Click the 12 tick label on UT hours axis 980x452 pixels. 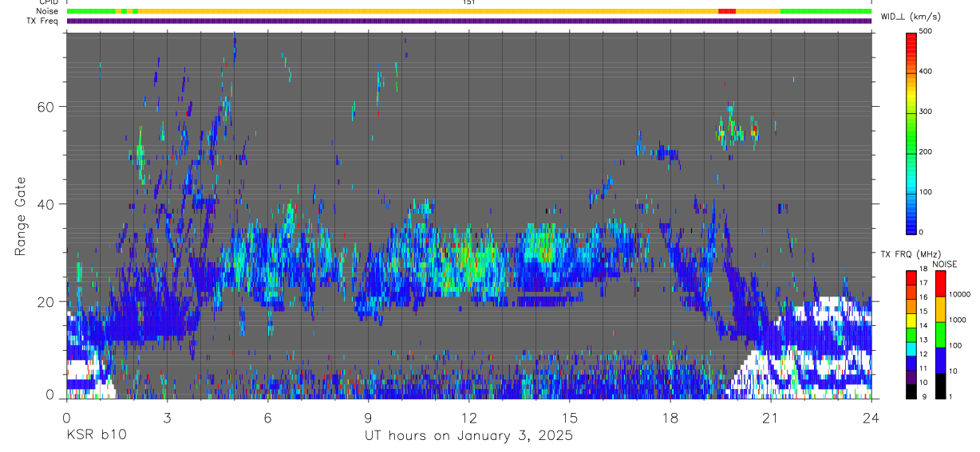point(469,417)
